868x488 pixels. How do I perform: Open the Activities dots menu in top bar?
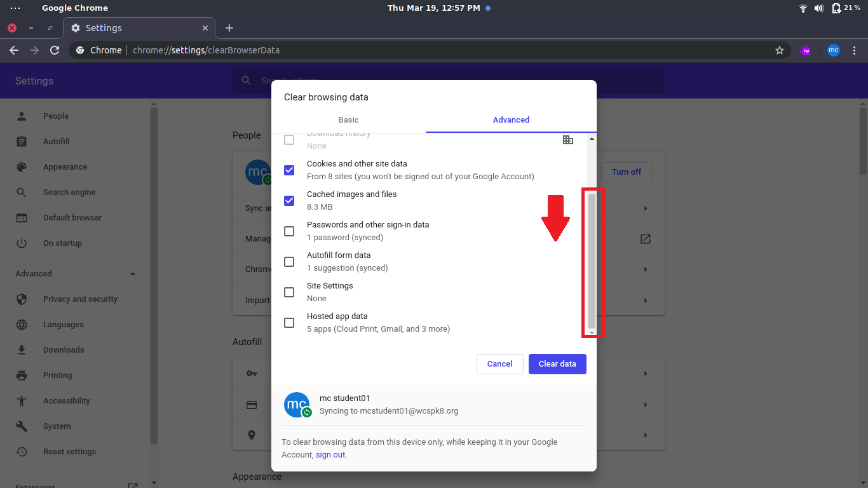pyautogui.click(x=15, y=8)
